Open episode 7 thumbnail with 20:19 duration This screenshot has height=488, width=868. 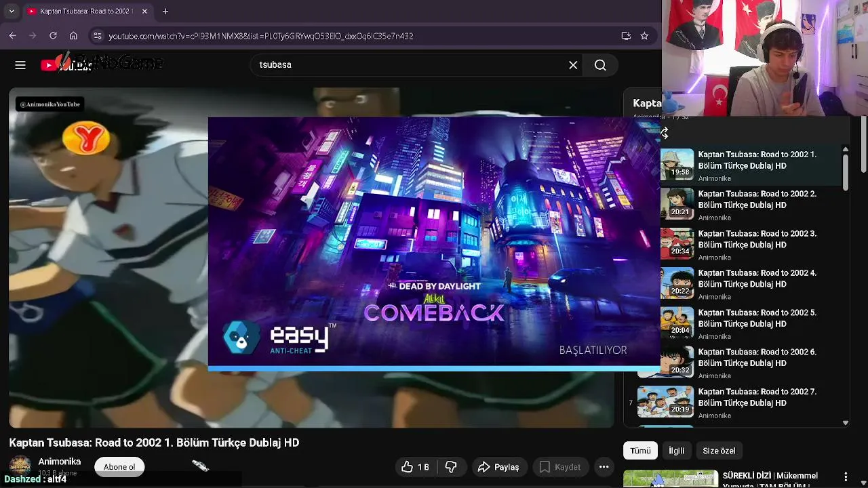(665, 403)
